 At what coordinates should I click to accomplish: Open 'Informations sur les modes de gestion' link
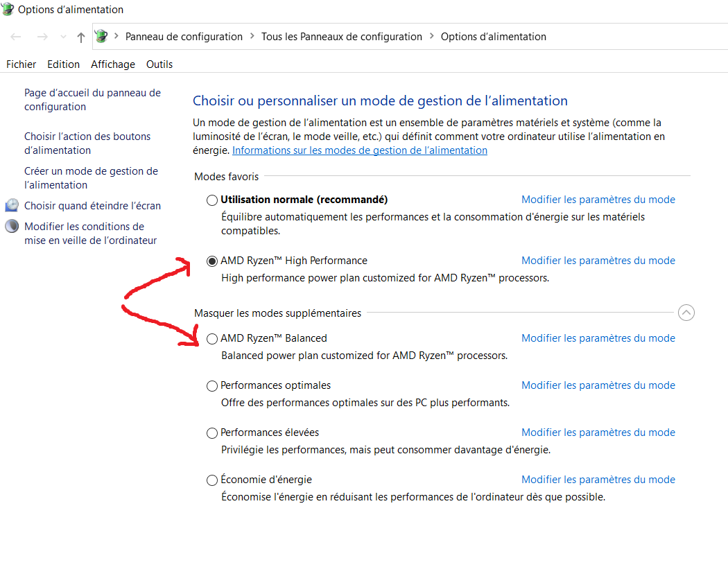(x=360, y=150)
